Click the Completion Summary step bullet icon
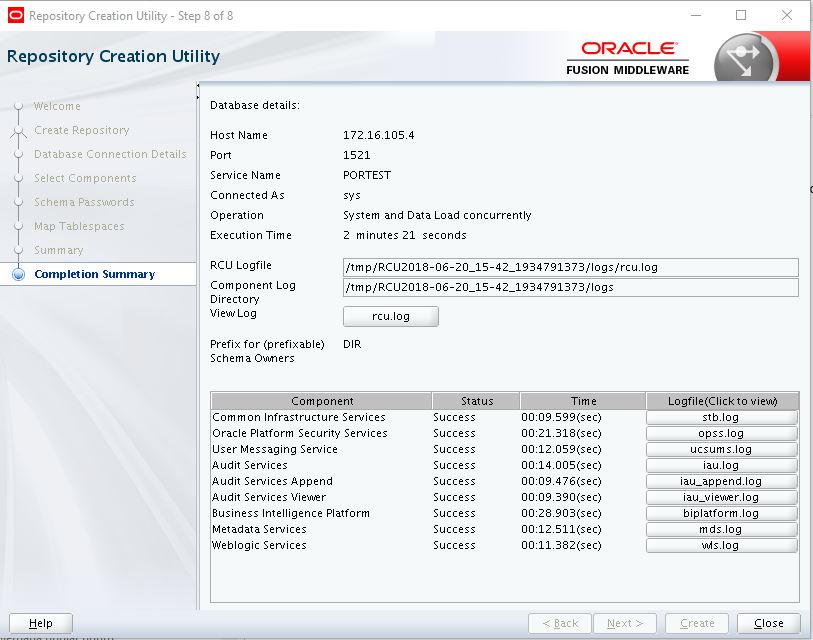The height and width of the screenshot is (640, 813). (18, 274)
